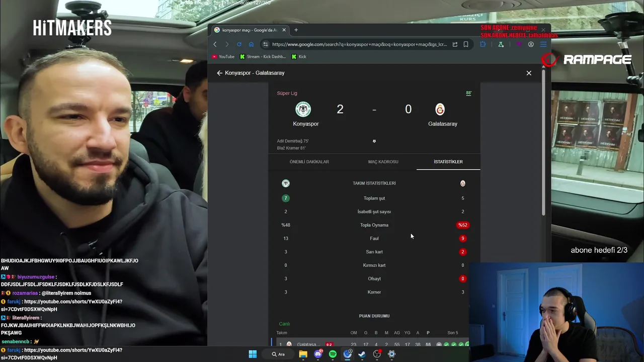Screen dimensions: 644x362
Task: Open the lab flask toolbar icon
Action: click(501, 44)
